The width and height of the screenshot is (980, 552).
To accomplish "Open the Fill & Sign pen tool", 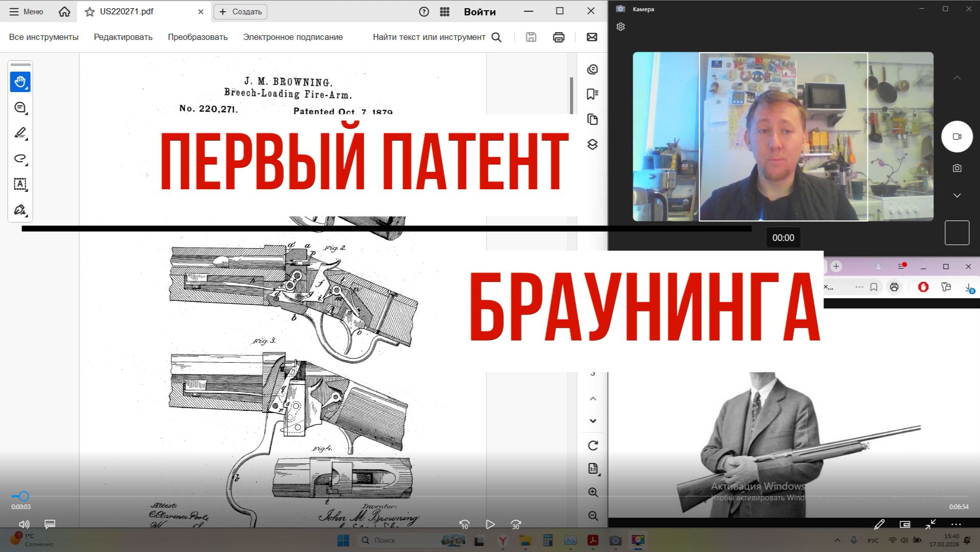I will (x=20, y=210).
